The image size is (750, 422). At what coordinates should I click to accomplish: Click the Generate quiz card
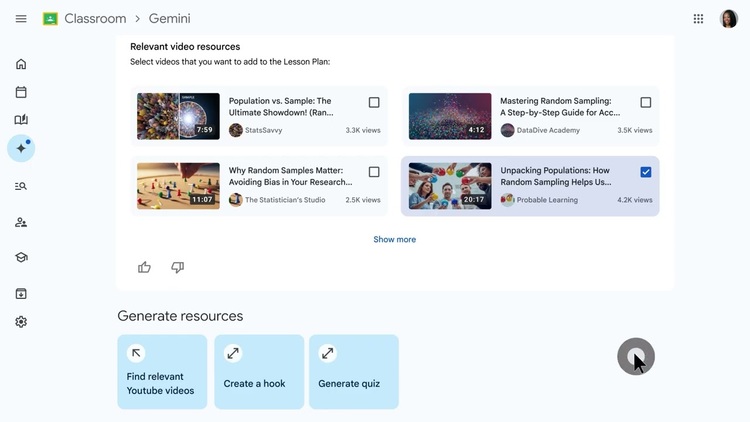(353, 372)
